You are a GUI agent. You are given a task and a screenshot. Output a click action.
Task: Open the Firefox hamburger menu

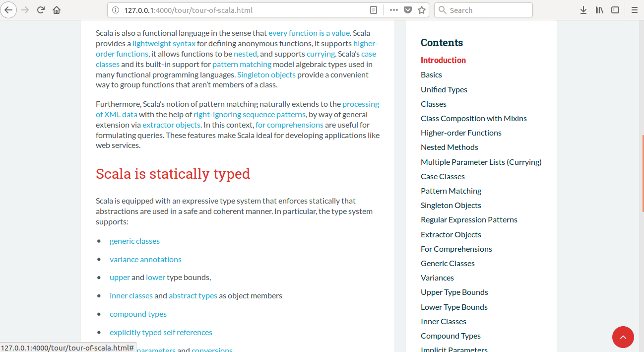[x=634, y=10]
